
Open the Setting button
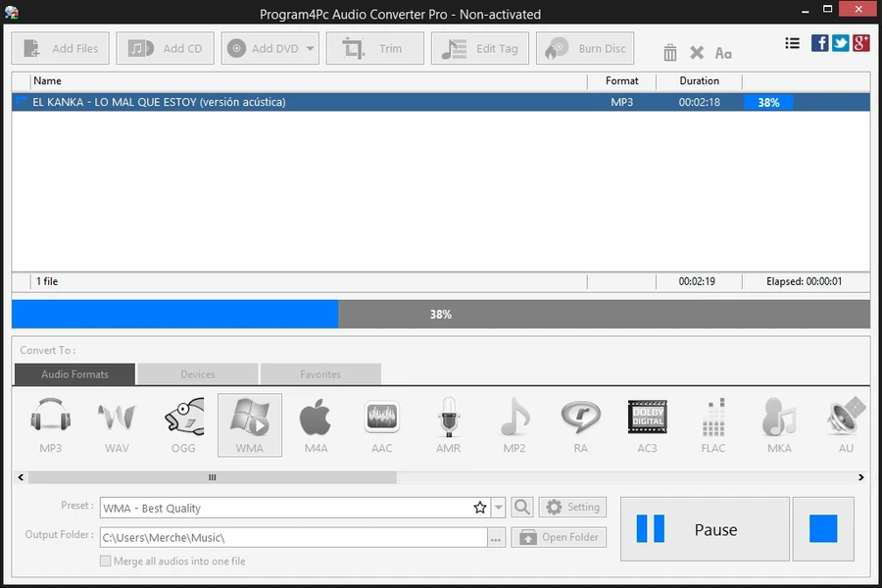click(572, 507)
